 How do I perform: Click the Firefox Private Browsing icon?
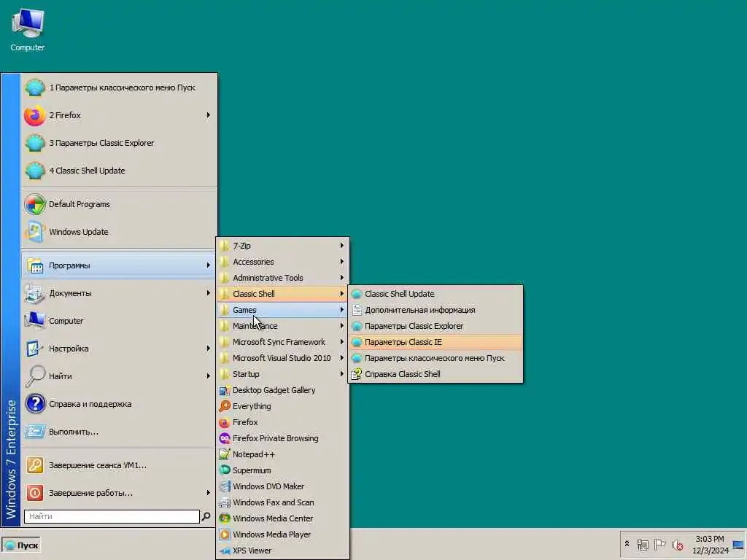[225, 438]
